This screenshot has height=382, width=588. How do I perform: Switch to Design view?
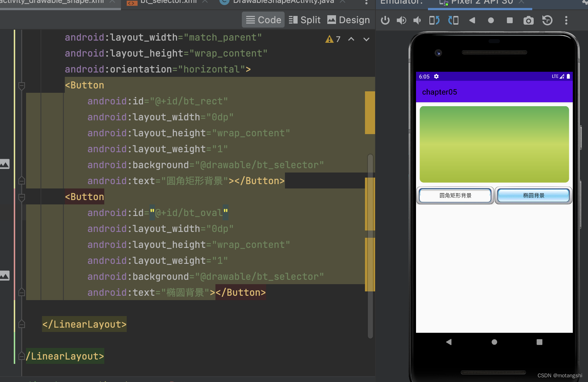coord(348,20)
